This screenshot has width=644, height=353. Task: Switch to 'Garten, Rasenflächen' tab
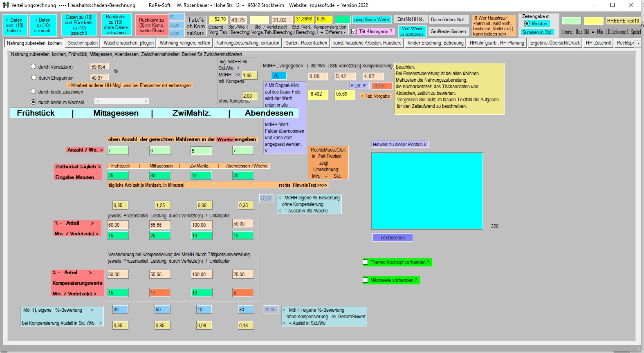coord(306,43)
